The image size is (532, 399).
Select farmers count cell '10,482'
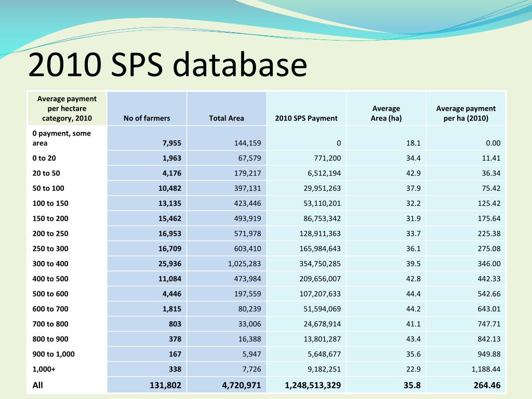(170, 188)
